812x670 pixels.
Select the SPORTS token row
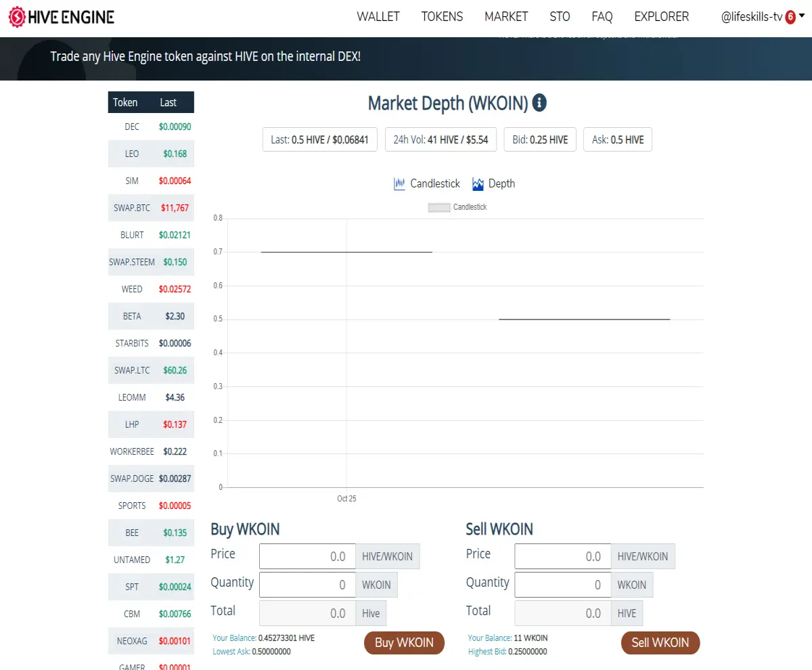click(x=151, y=506)
